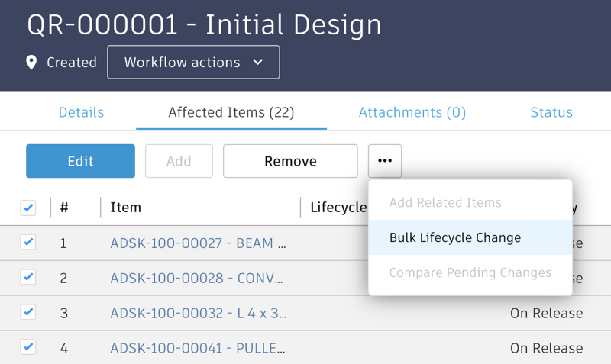
Task: Open the ADSK-100-00032 - L 4 x 3 link
Action: [199, 313]
